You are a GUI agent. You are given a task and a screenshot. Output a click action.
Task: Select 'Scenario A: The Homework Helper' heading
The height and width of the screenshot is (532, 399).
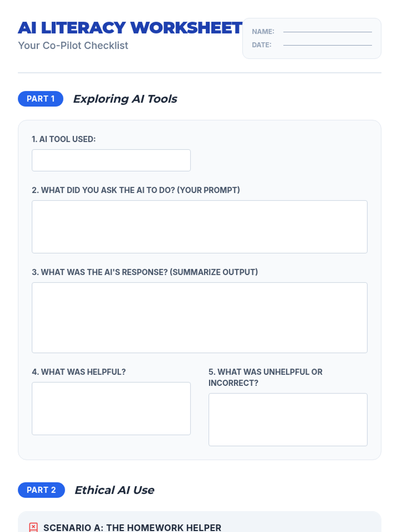click(132, 528)
